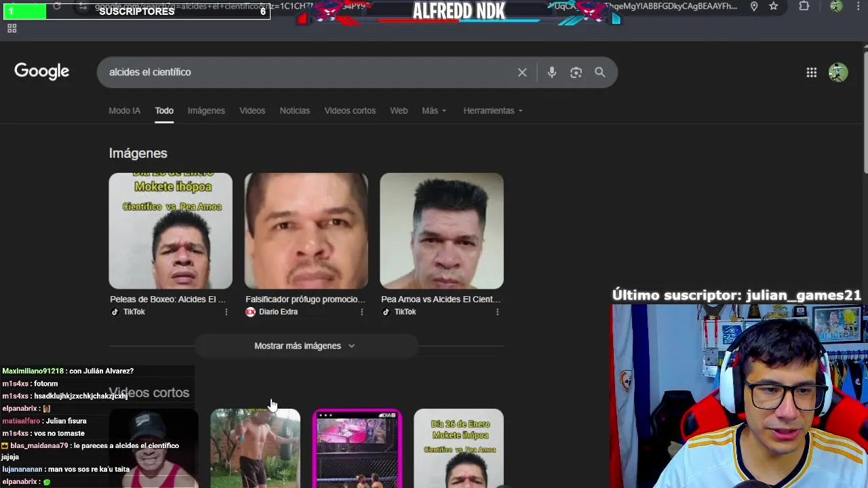Viewport: 868px width, 488px height.
Task: Open the bookmarks bar apps grid icon
Action: click(x=12, y=28)
